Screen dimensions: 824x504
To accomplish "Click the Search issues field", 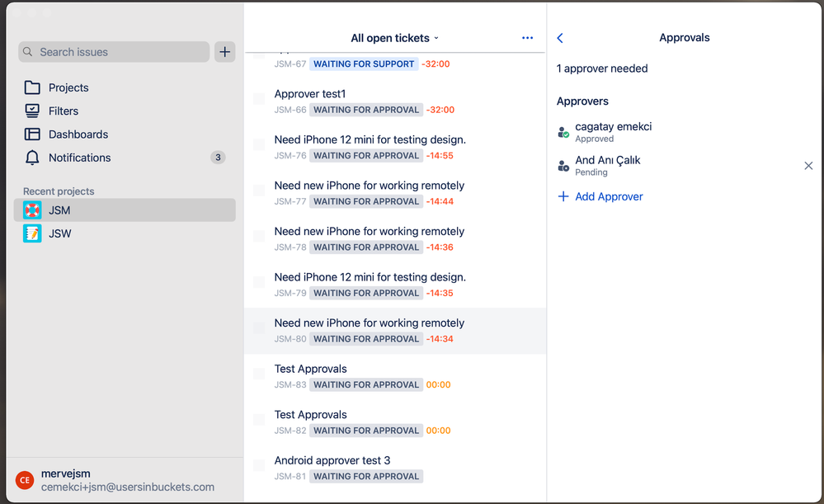I will click(114, 52).
